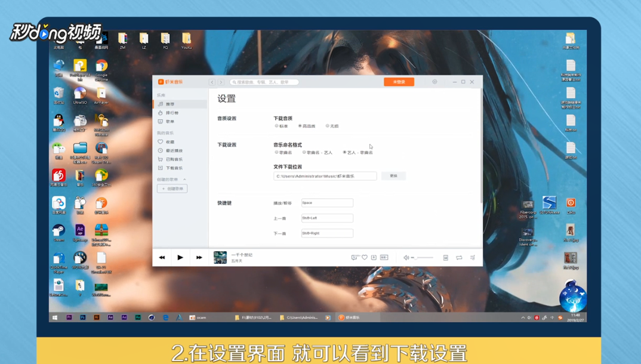Click the current song album cover thumbnail

click(x=220, y=257)
